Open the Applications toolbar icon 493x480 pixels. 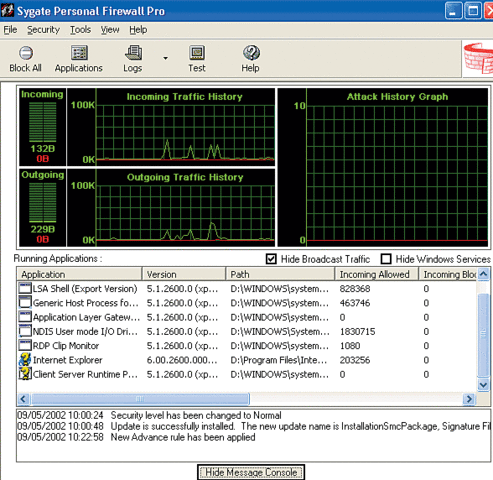(79, 53)
